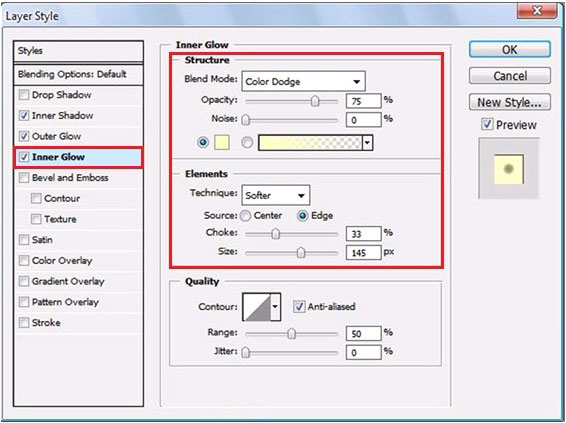
Task: Select the Styles entry at top
Action: pos(78,51)
